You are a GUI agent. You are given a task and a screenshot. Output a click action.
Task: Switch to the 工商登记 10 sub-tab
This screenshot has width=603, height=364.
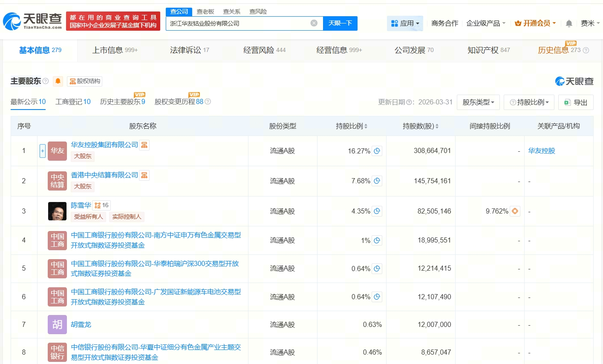click(73, 102)
